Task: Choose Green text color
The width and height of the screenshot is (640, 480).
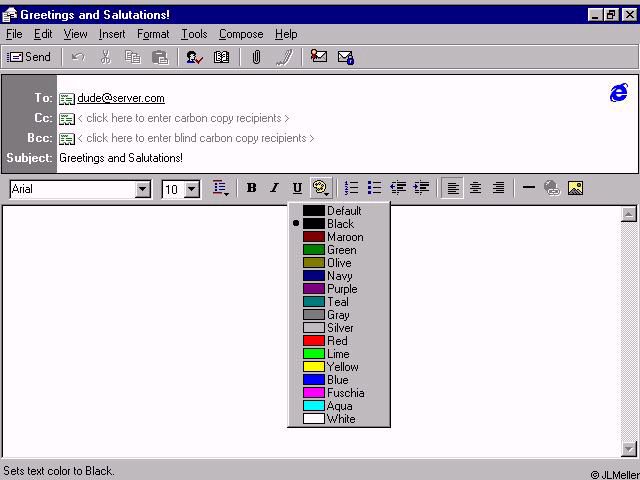Action: 339,250
